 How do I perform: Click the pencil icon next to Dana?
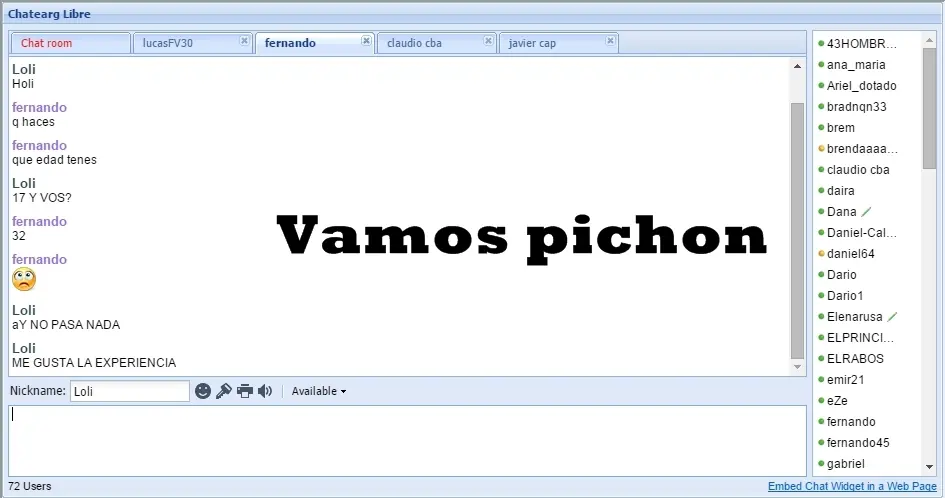[x=866, y=212]
